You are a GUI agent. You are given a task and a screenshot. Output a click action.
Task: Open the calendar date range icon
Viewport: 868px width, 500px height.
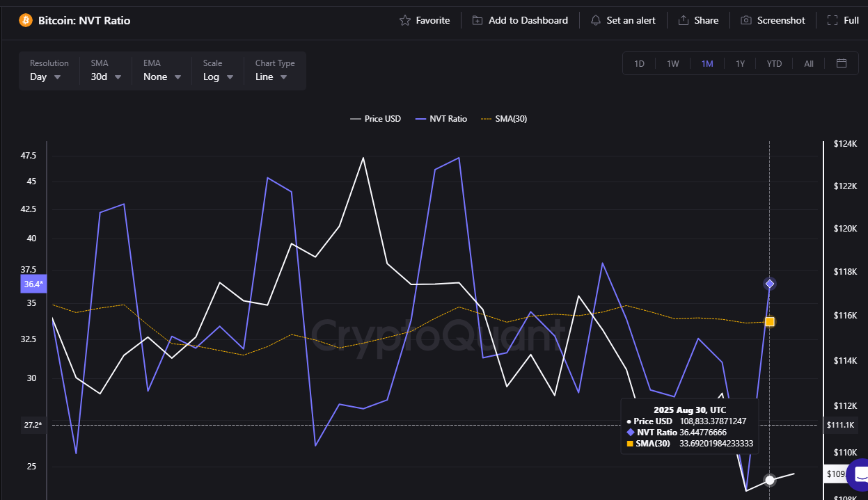(x=842, y=63)
